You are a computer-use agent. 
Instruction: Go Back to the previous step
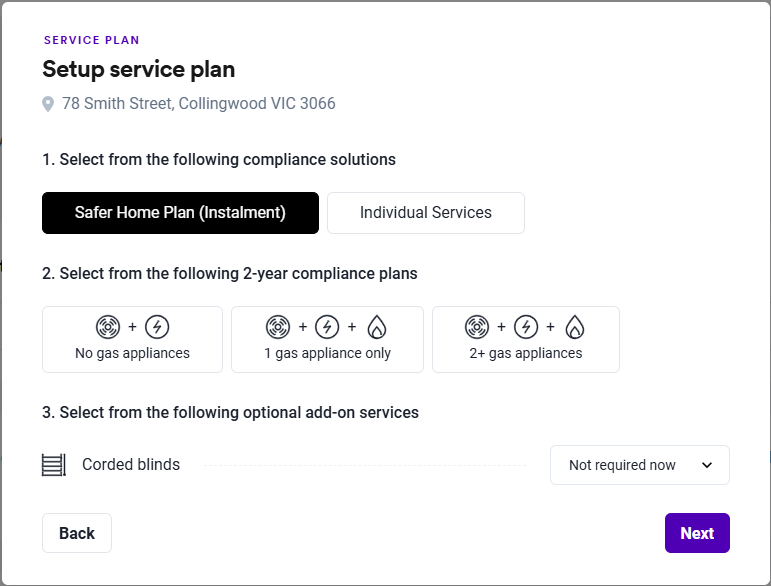[x=77, y=533]
